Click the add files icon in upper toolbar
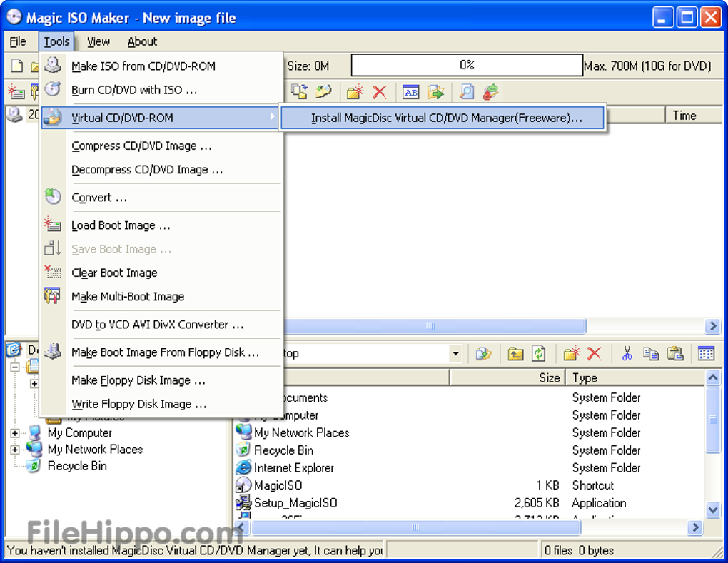Screen dimensions: 728x563 click(300, 91)
